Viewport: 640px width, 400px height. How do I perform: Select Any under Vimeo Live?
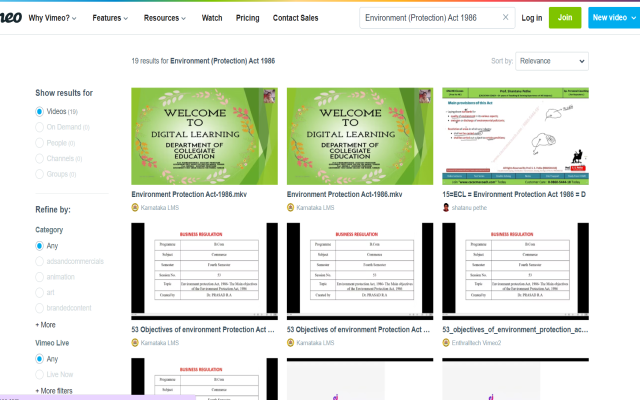40,359
